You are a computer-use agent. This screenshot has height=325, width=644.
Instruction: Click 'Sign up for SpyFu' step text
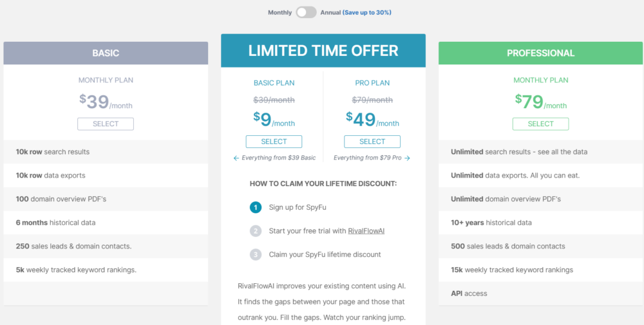click(x=298, y=208)
